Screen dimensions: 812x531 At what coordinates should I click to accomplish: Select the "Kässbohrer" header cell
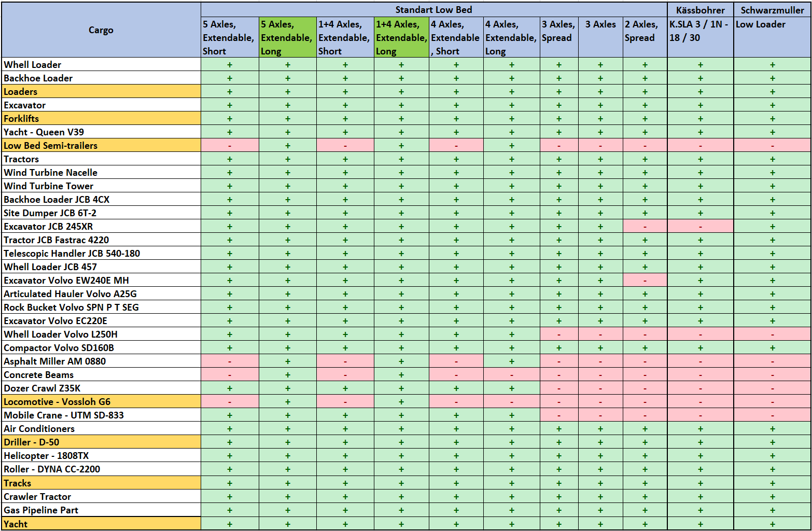[x=700, y=10]
